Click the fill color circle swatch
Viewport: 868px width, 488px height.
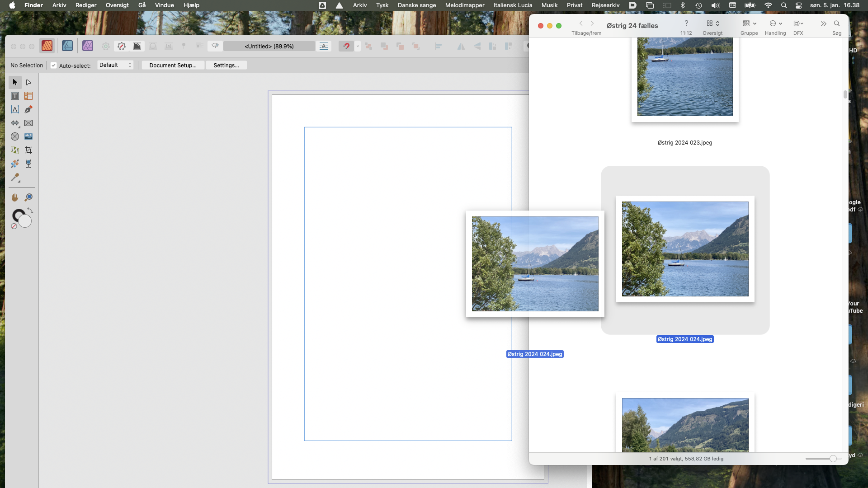[25, 221]
